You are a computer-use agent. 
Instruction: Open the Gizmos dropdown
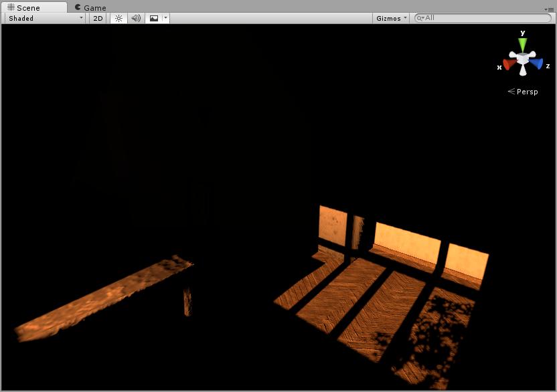[391, 19]
